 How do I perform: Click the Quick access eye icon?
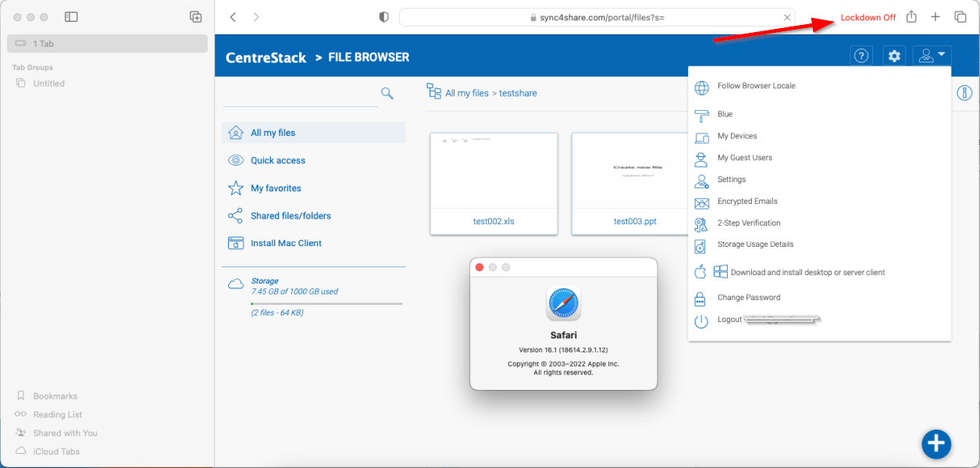236,160
